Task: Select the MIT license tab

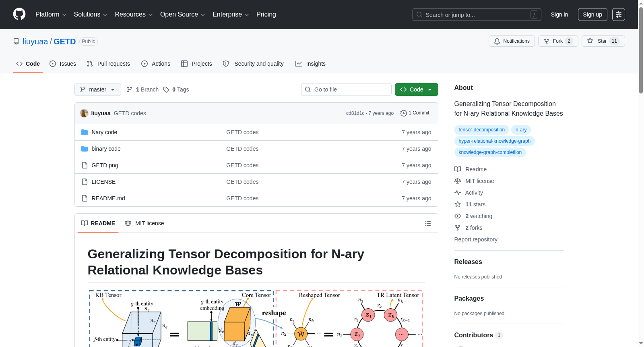Action: coord(144,223)
